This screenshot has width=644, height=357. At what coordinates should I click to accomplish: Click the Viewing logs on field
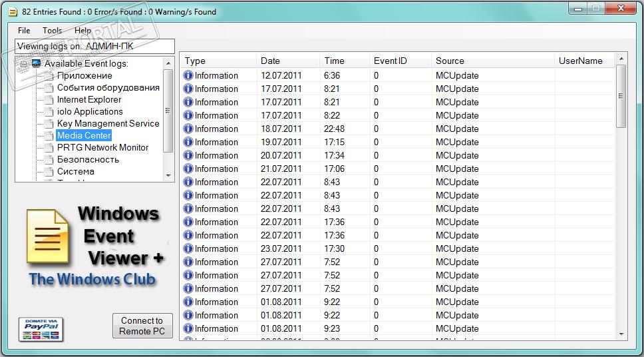click(x=94, y=46)
